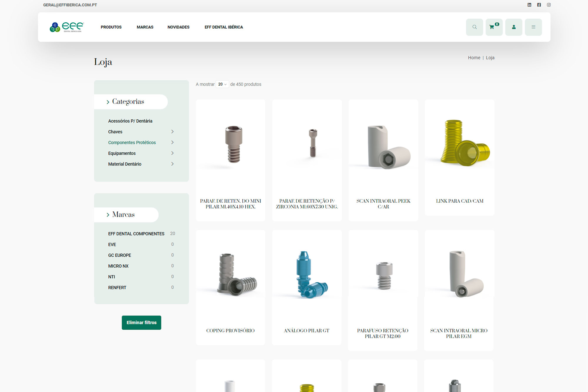The image size is (588, 392).
Task: Open the Produtos menu item
Action: [x=111, y=27]
